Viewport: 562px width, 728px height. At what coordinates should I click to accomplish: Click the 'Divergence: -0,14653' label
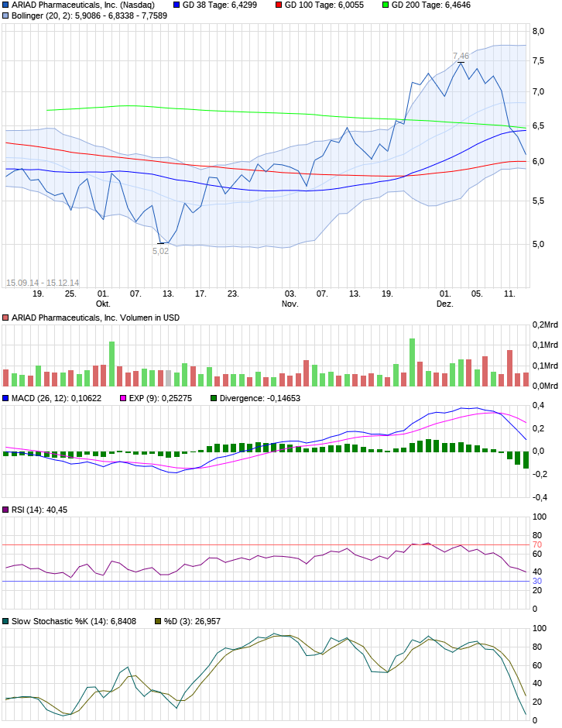coord(260,398)
